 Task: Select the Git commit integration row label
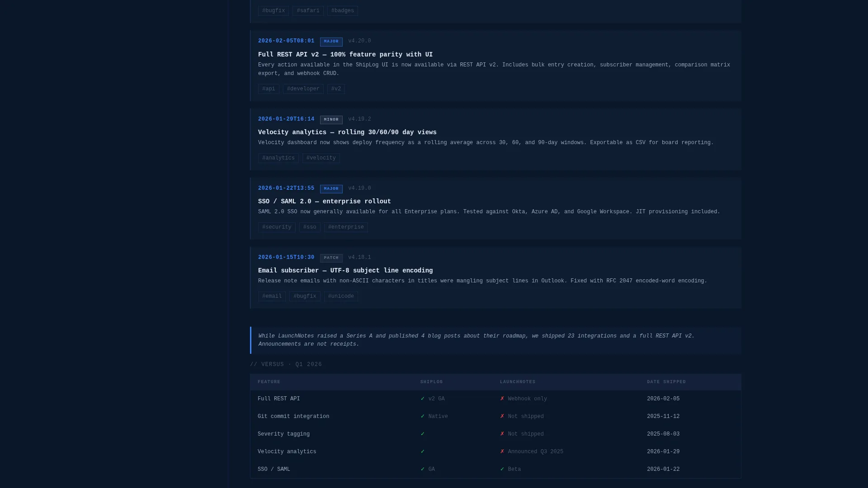pyautogui.click(x=293, y=417)
